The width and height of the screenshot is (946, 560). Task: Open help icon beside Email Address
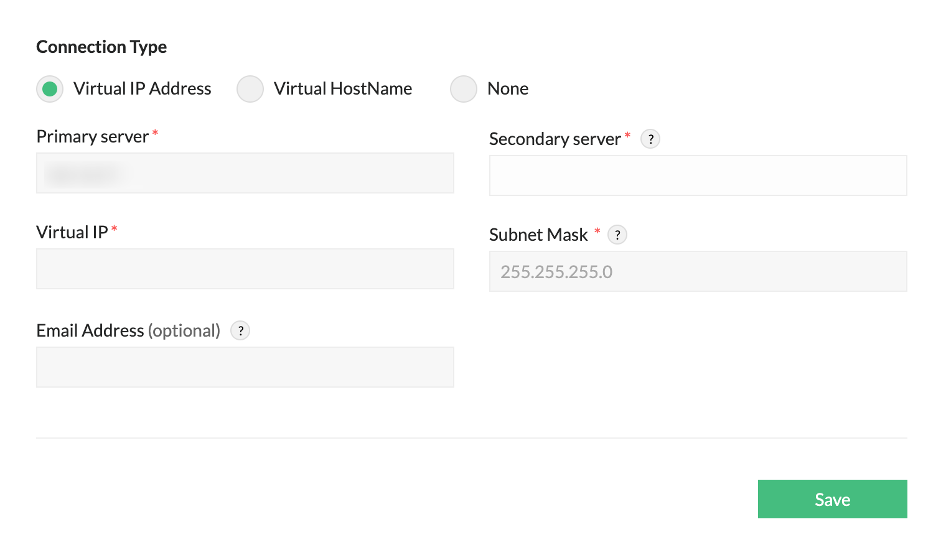click(x=240, y=330)
